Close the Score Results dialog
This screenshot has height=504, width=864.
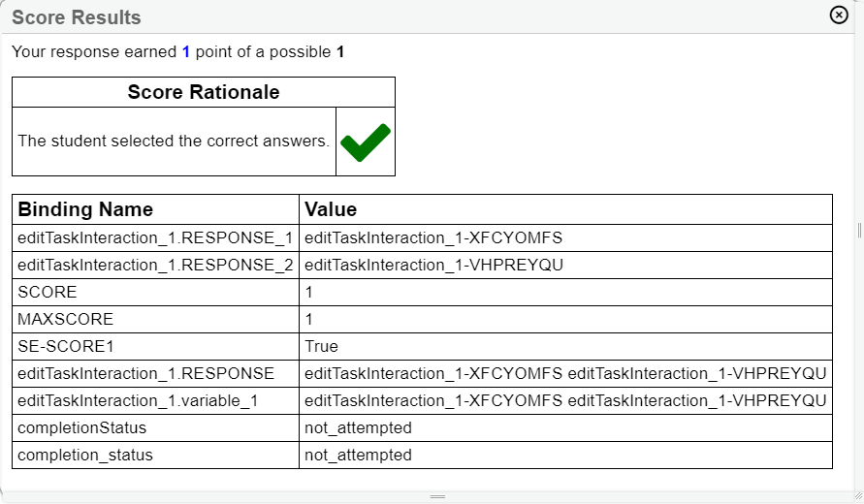click(x=839, y=15)
